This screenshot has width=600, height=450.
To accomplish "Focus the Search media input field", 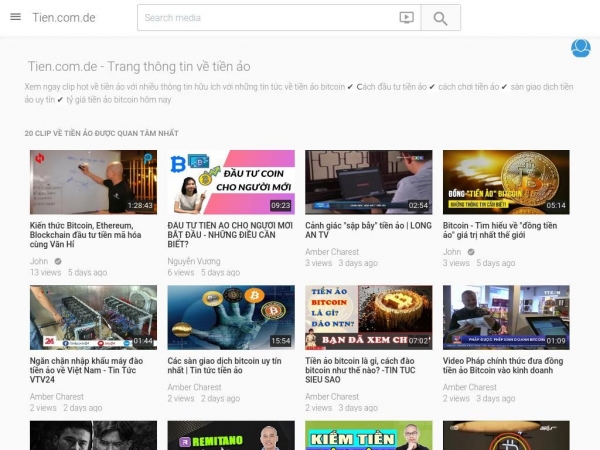I will (x=268, y=18).
